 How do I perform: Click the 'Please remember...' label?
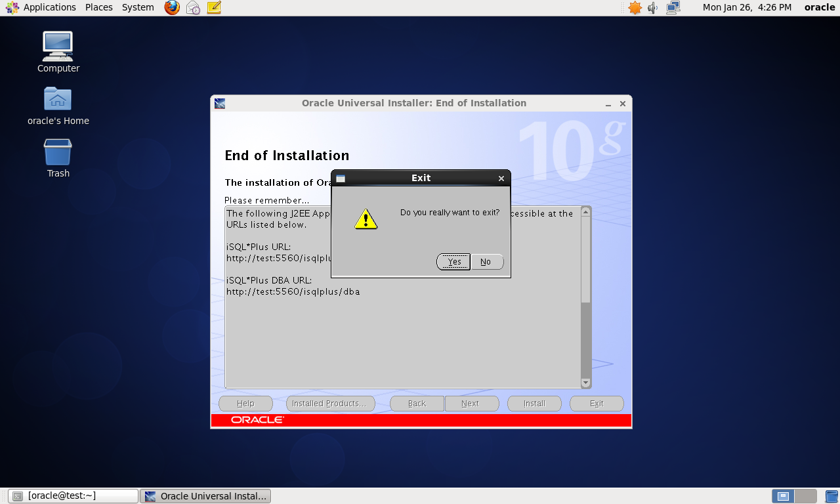266,200
